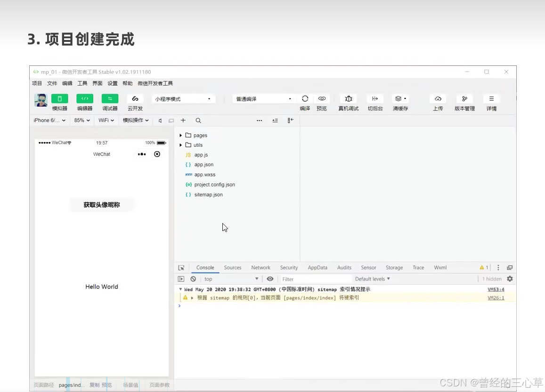Screen dimensions: 545x392
Task: Switch to the AppData tab
Action: [317, 268]
